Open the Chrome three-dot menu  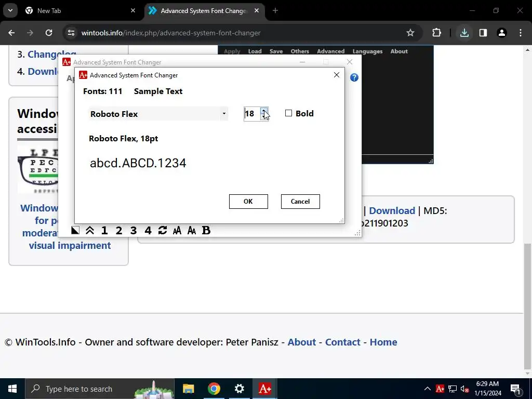[521, 33]
